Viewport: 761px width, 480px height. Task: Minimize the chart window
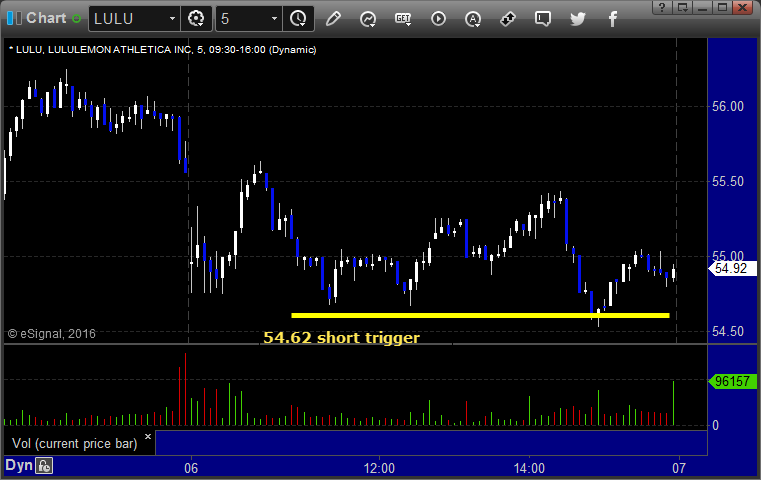(x=702, y=7)
